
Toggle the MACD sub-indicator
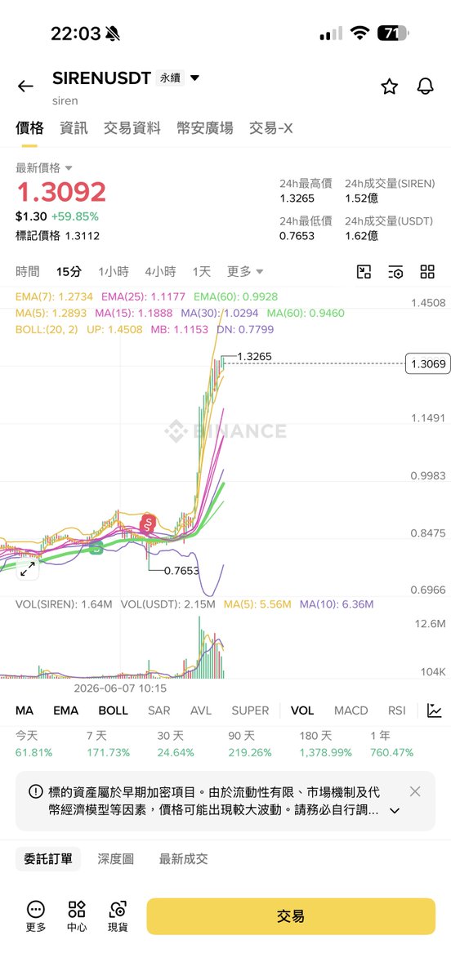click(351, 710)
